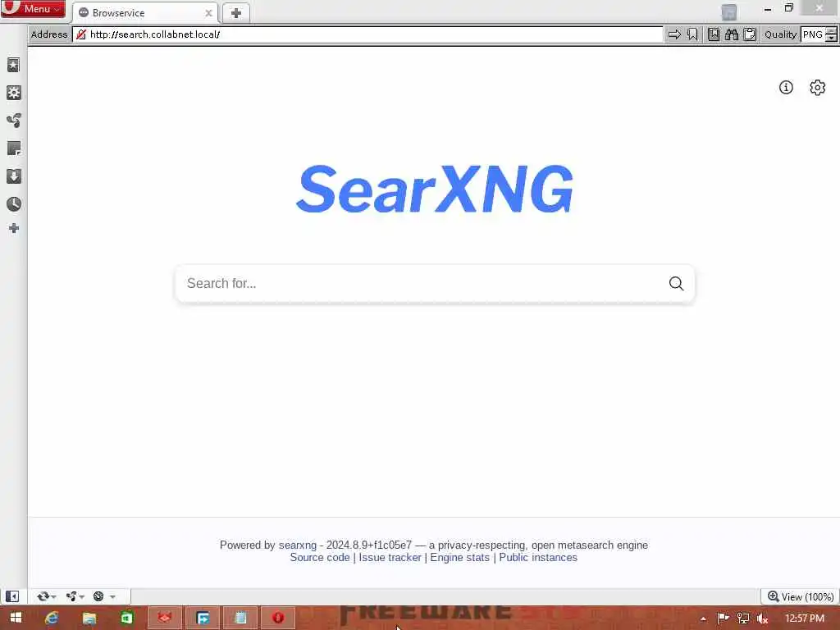
Task: Switch to the blue arrow taskbar app
Action: point(203,619)
